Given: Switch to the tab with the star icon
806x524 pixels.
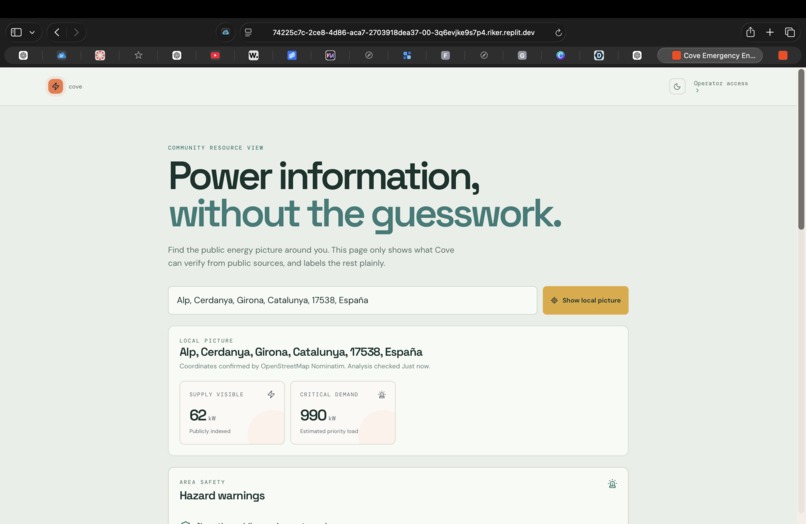Looking at the screenshot, I should point(138,56).
